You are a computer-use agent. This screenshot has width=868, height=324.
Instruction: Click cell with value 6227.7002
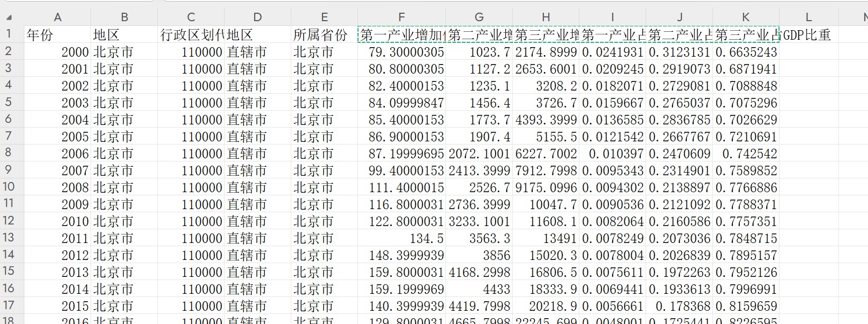(546, 154)
